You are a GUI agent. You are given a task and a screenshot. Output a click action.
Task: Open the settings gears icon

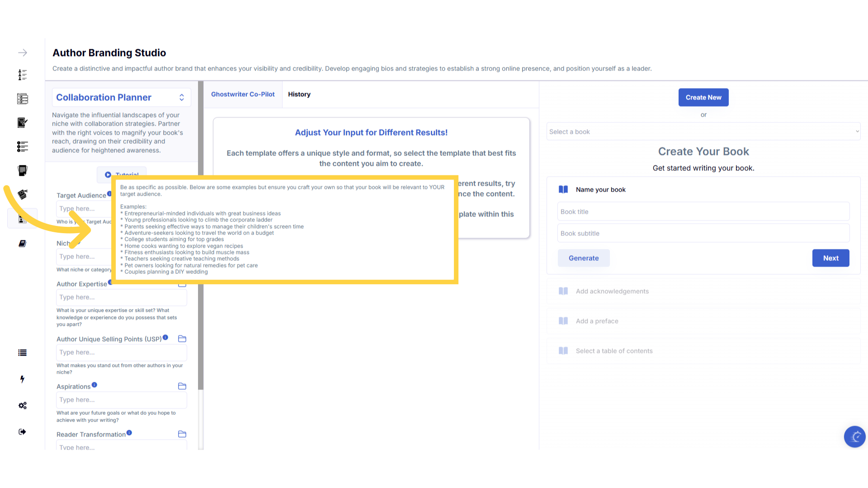point(23,405)
